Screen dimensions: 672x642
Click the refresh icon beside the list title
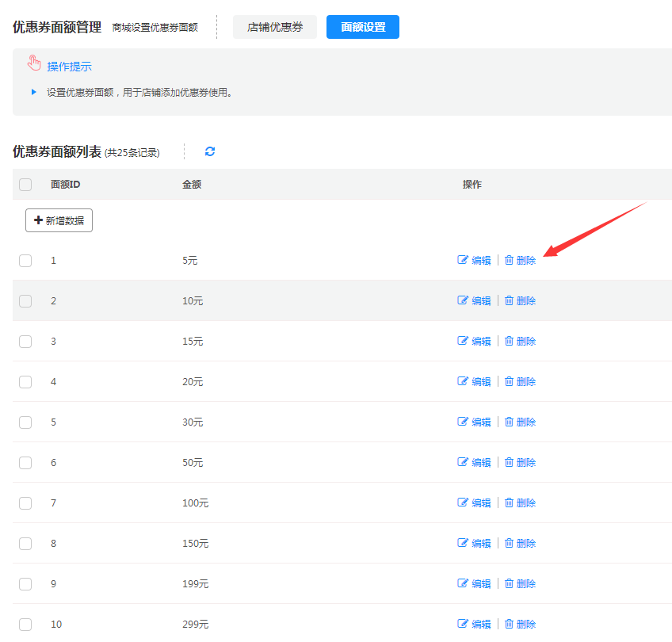[x=210, y=151]
